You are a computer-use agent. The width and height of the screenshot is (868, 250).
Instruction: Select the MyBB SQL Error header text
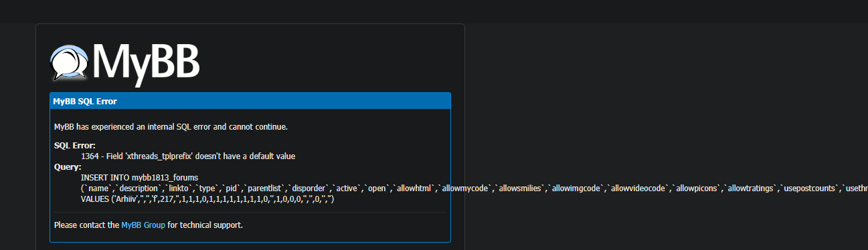point(85,101)
